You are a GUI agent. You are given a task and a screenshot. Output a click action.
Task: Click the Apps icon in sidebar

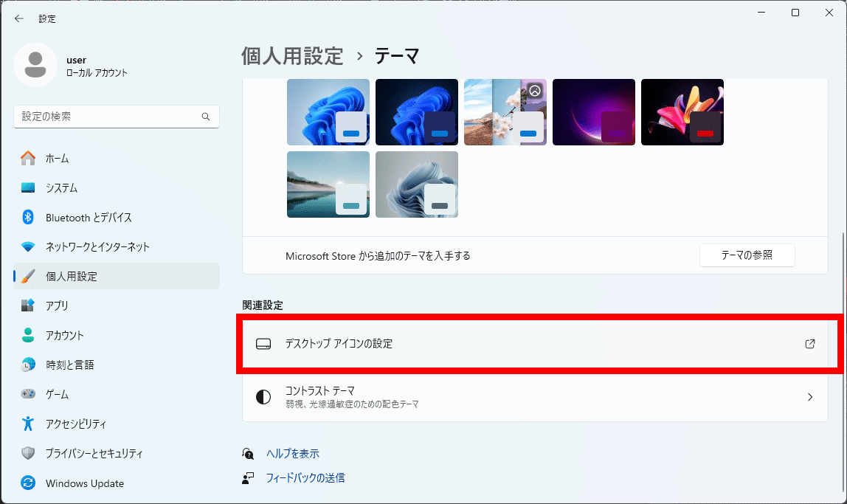click(x=28, y=305)
